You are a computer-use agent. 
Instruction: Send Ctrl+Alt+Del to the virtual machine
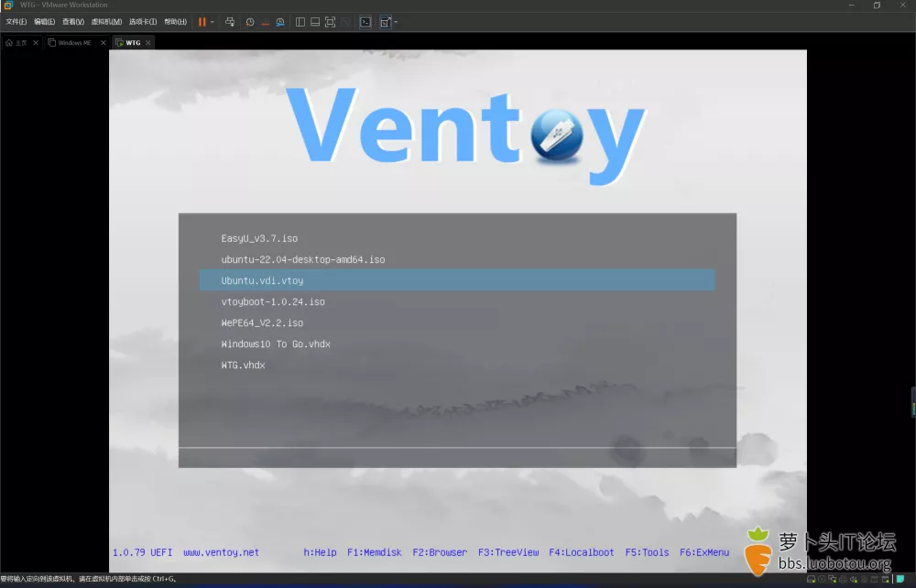[x=230, y=22]
